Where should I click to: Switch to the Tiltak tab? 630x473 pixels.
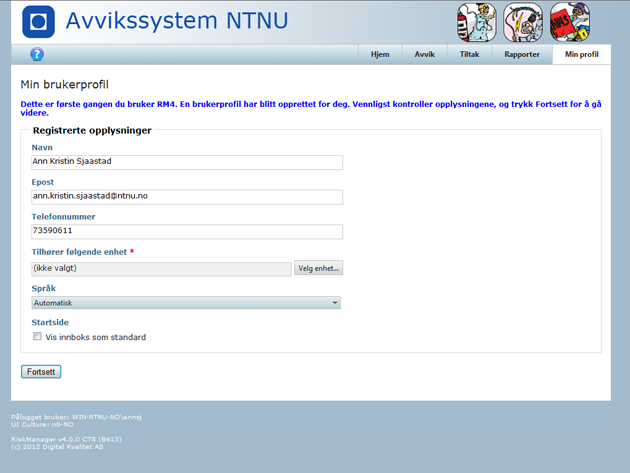[x=470, y=55]
